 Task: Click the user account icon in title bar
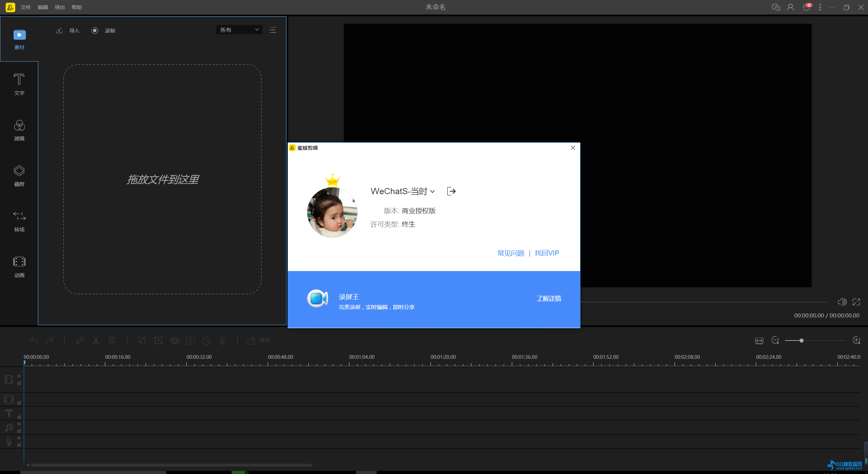(790, 7)
